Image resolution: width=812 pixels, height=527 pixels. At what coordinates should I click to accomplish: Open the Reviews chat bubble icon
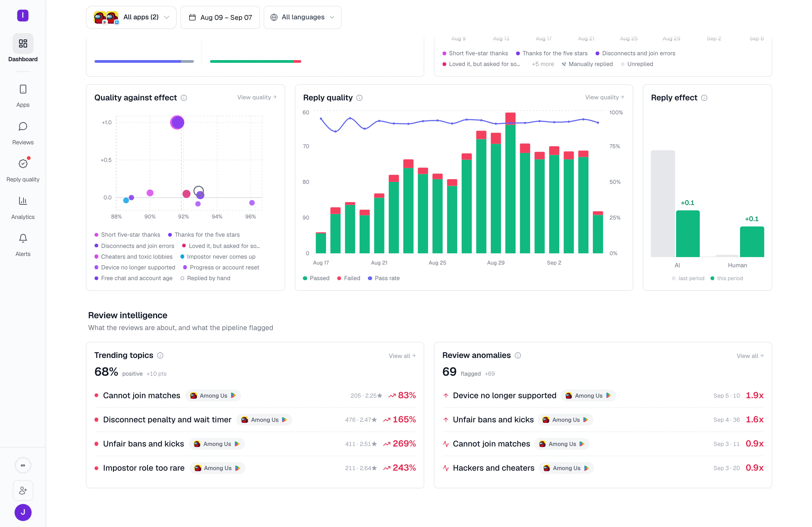pyautogui.click(x=23, y=126)
